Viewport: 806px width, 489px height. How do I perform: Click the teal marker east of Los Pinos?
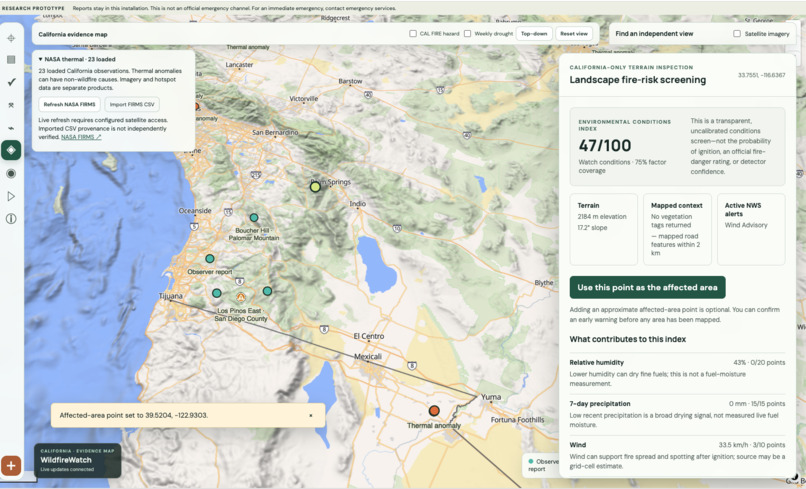click(x=267, y=291)
